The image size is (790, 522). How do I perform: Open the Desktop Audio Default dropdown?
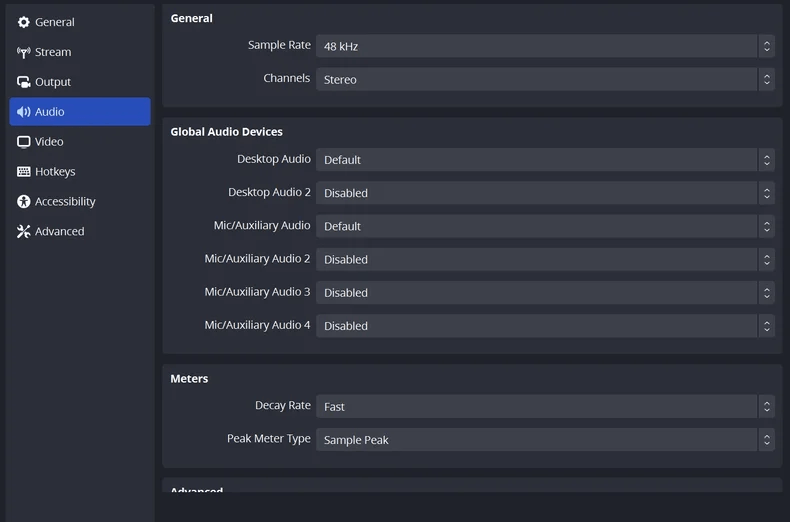point(545,160)
